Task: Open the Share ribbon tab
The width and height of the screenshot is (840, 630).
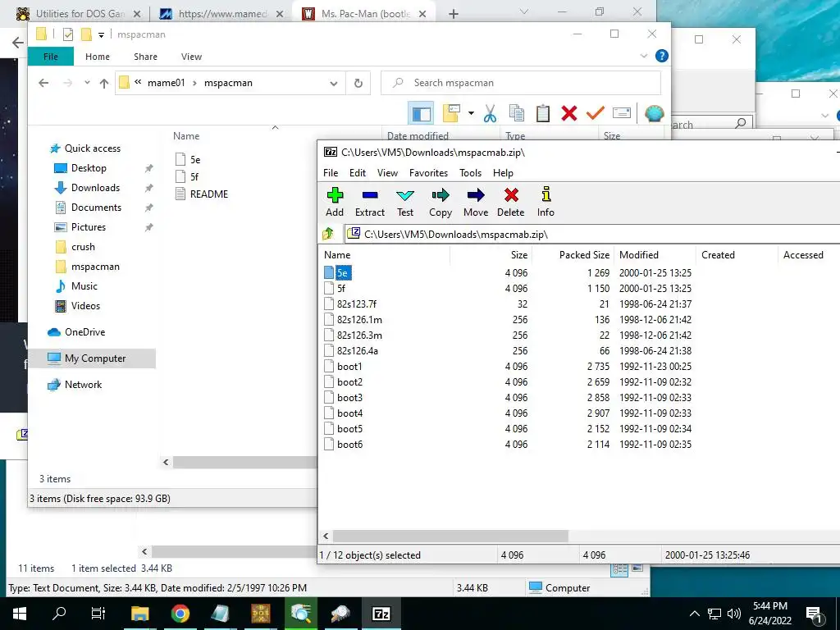Action: [146, 57]
